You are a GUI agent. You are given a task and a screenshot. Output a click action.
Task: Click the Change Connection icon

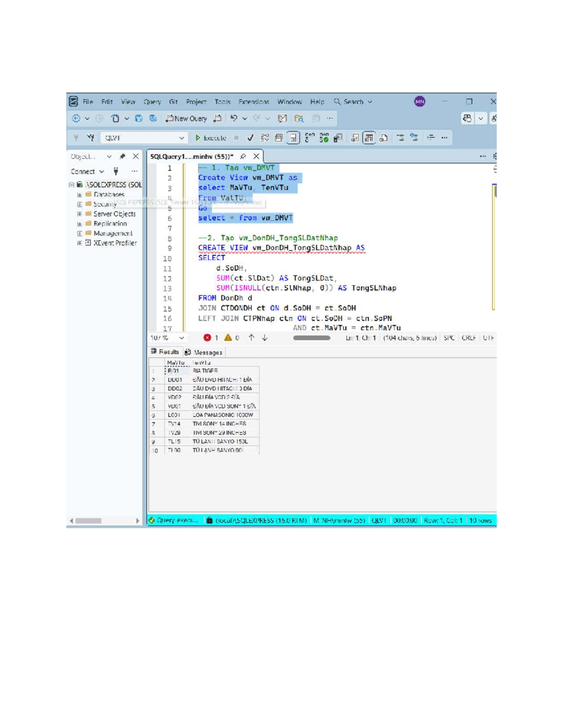click(91, 137)
